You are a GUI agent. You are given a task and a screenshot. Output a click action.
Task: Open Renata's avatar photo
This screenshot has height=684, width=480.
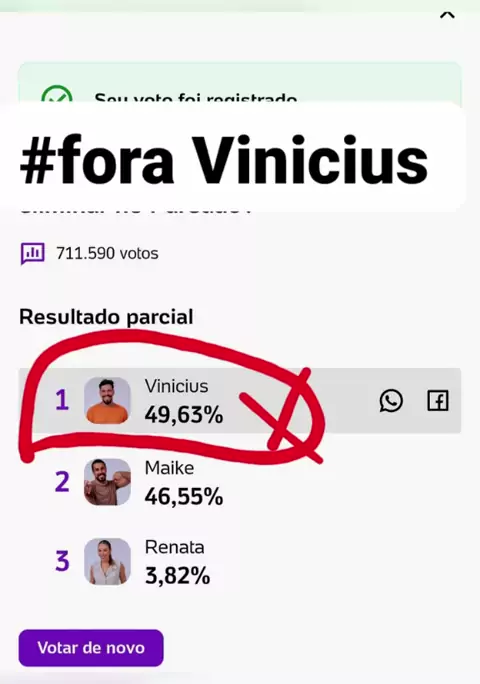[x=107, y=561]
